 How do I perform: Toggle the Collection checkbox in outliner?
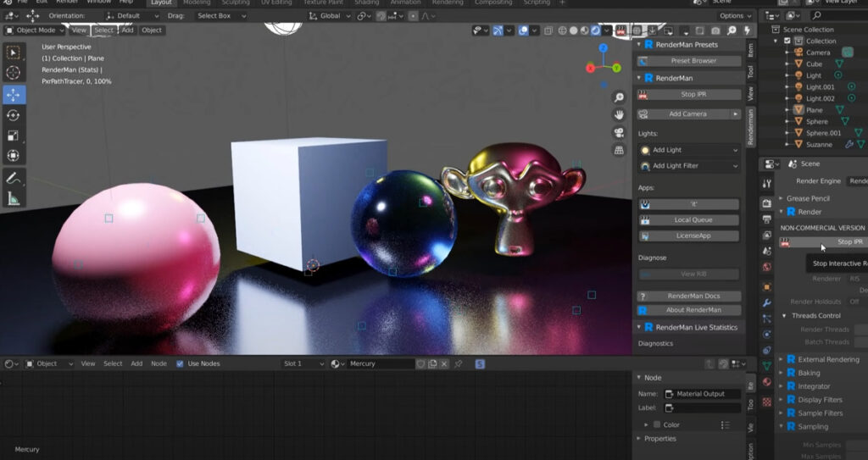pos(787,41)
